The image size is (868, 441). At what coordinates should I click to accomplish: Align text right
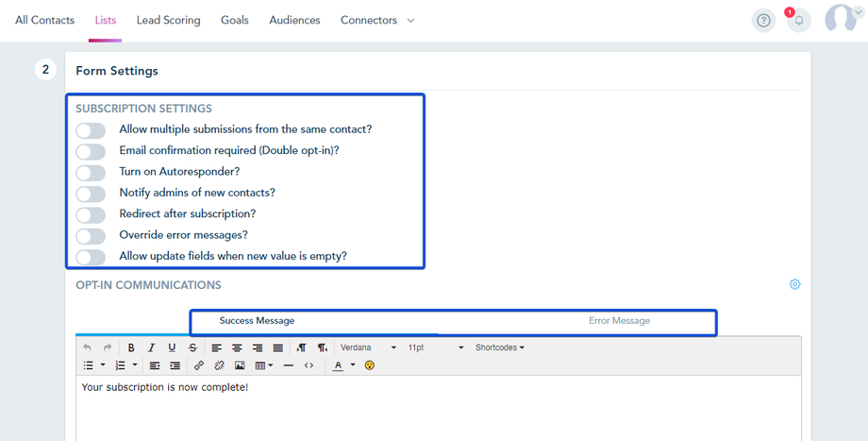coord(258,348)
